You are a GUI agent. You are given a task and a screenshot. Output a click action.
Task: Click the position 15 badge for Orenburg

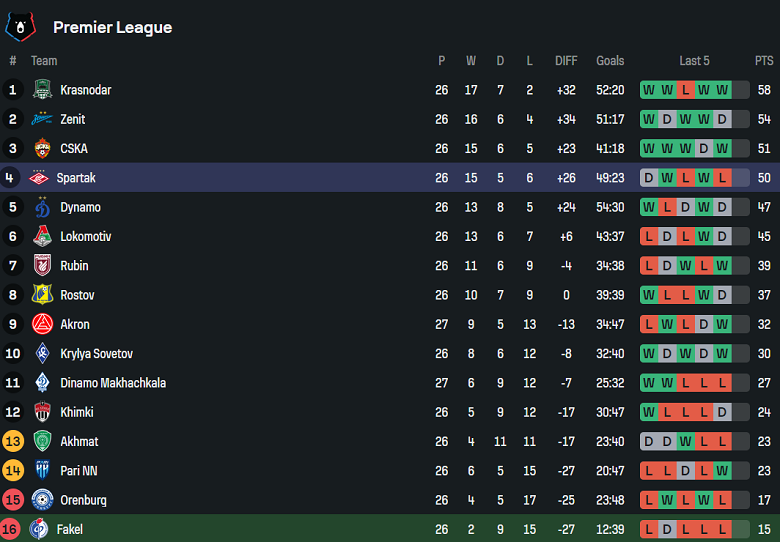13,500
